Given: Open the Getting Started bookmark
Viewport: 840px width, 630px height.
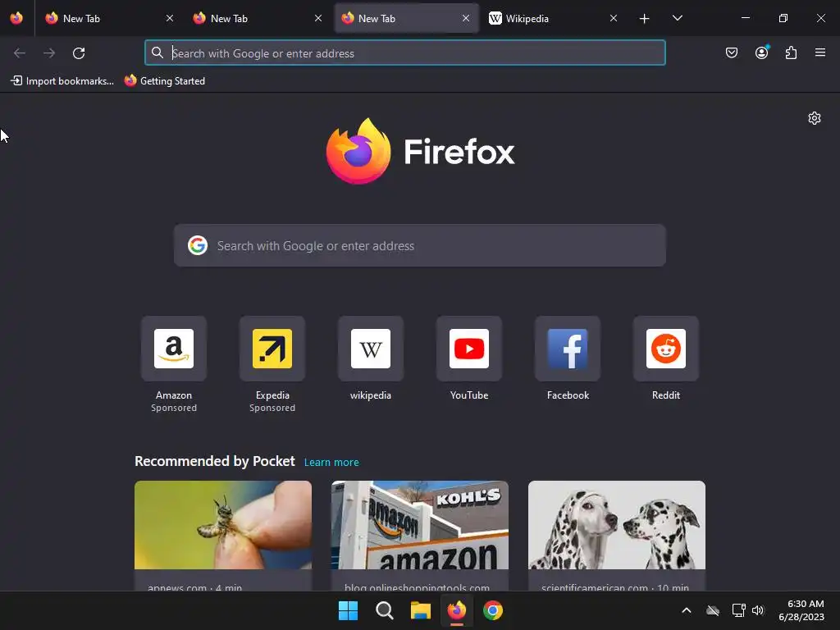Looking at the screenshot, I should (165, 81).
